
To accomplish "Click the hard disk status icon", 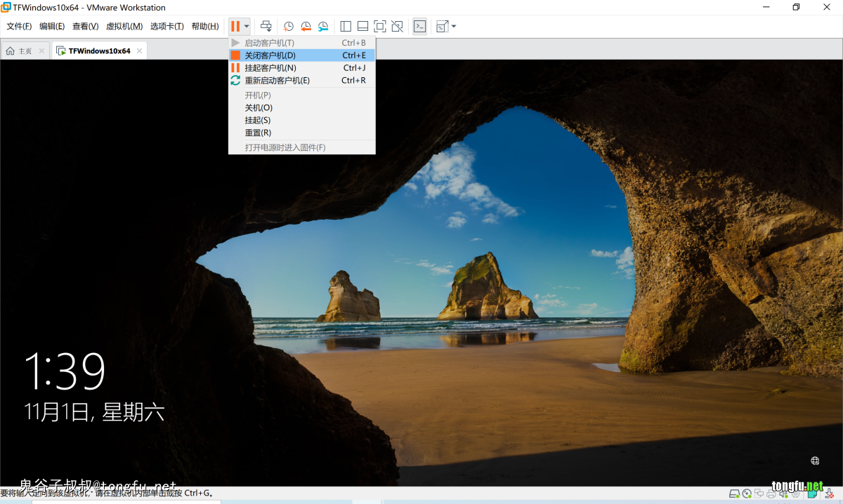I will [x=734, y=493].
